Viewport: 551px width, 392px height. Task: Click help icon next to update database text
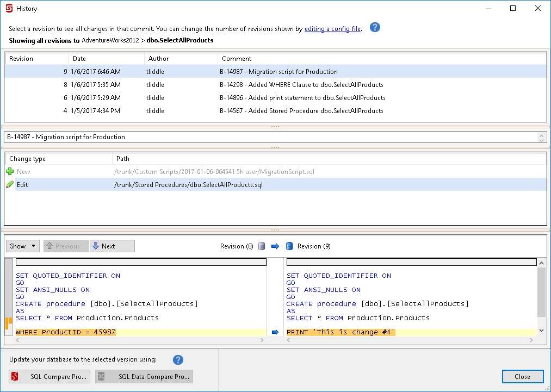178,359
